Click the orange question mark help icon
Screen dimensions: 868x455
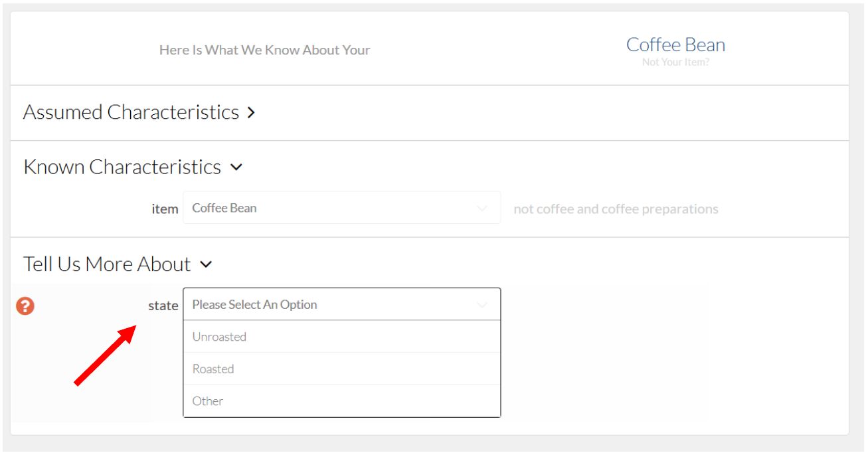(25, 306)
